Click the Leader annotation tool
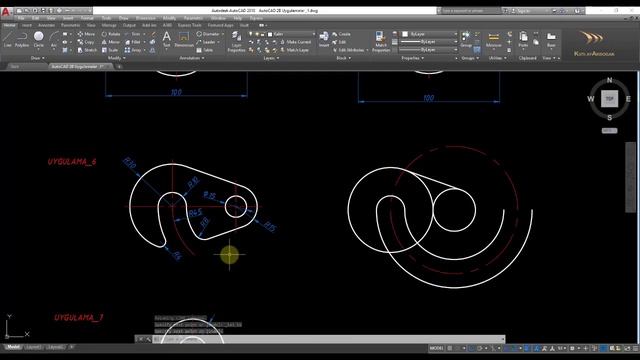The image size is (640, 360). pyautogui.click(x=206, y=42)
